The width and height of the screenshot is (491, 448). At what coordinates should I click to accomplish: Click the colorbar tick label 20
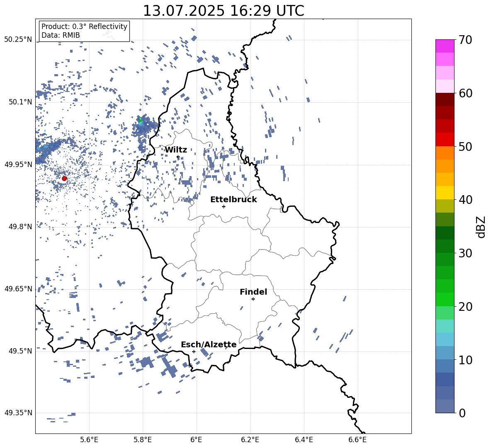[x=465, y=307]
